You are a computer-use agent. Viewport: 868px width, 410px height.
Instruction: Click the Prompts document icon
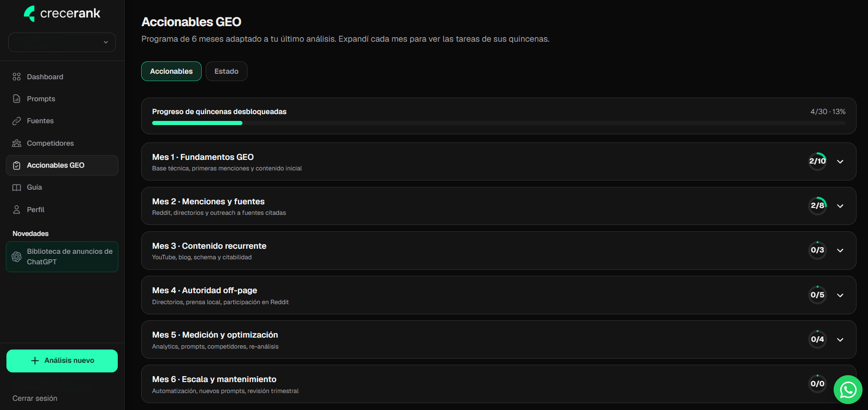click(16, 98)
